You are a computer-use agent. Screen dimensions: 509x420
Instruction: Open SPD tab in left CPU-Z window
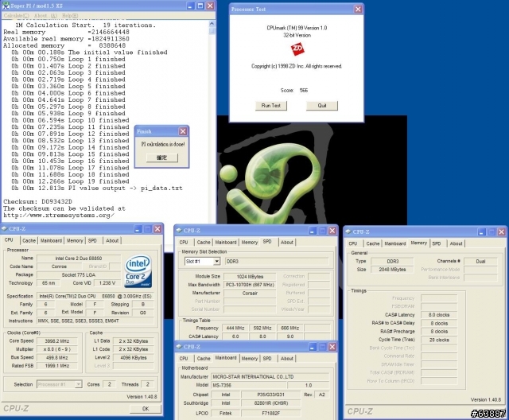92,240
